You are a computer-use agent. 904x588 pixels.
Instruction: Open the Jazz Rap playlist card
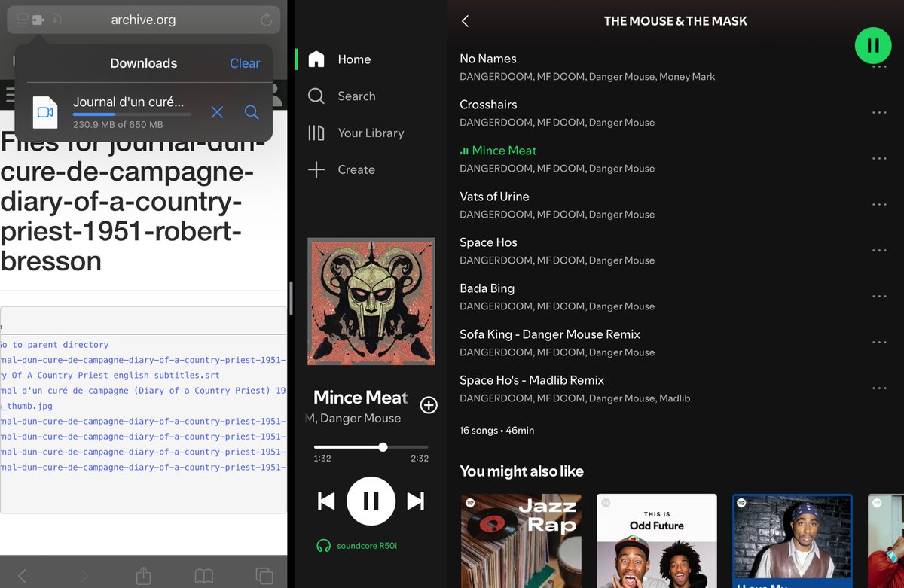coord(521,541)
